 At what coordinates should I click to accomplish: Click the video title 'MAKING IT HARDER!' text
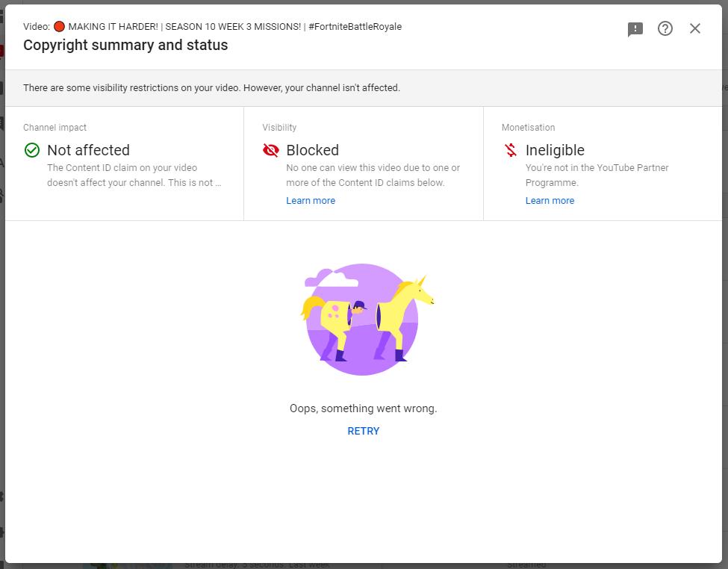click(x=113, y=27)
